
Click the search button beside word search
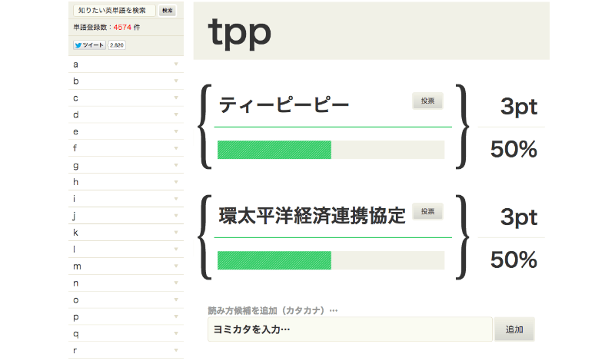click(x=168, y=11)
